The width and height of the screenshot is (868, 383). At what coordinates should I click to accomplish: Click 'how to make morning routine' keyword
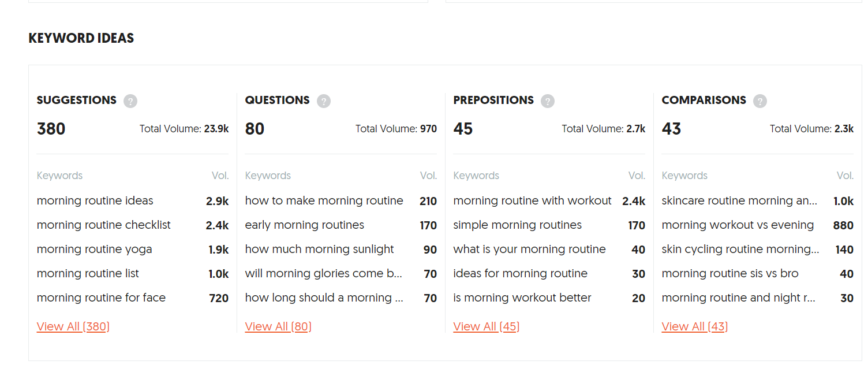coord(324,201)
